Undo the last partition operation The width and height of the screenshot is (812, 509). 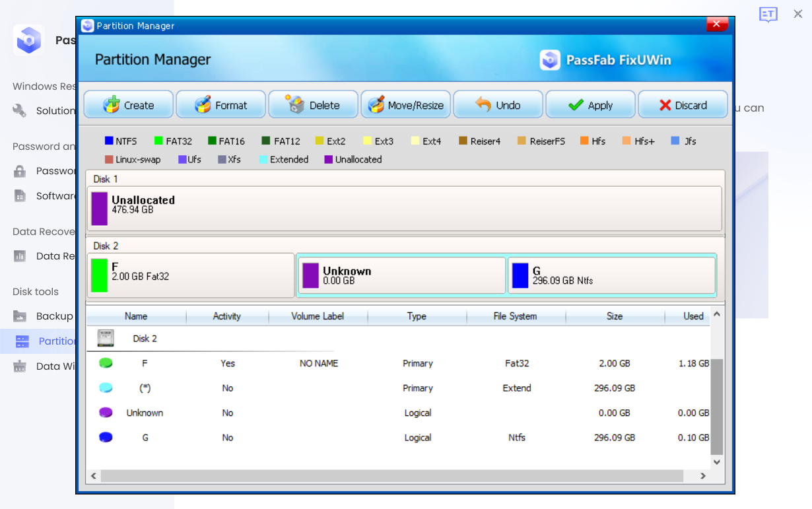498,105
